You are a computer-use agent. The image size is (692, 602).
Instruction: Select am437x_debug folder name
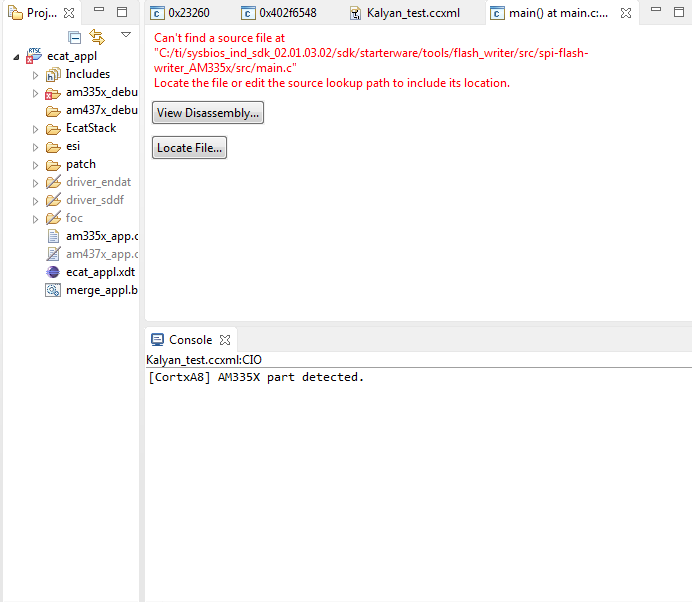(x=102, y=110)
